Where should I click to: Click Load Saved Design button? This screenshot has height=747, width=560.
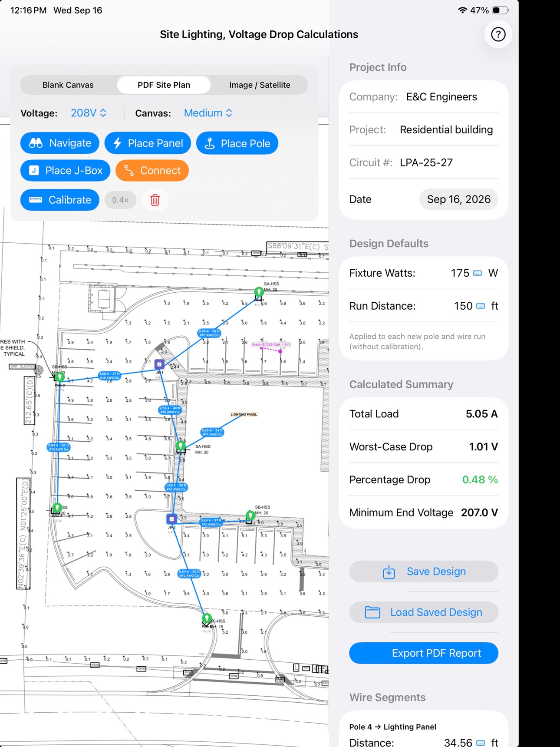click(x=424, y=612)
